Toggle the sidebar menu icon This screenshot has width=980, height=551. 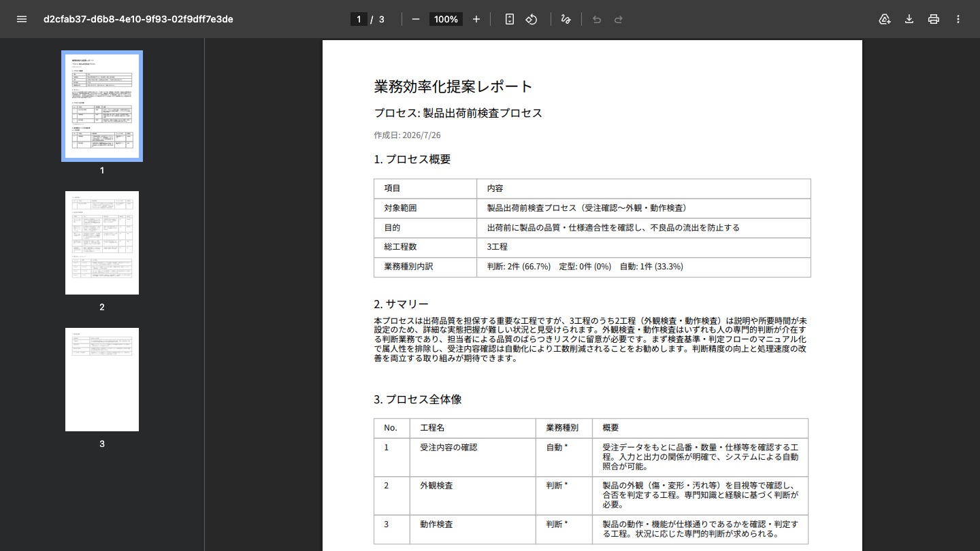click(22, 19)
